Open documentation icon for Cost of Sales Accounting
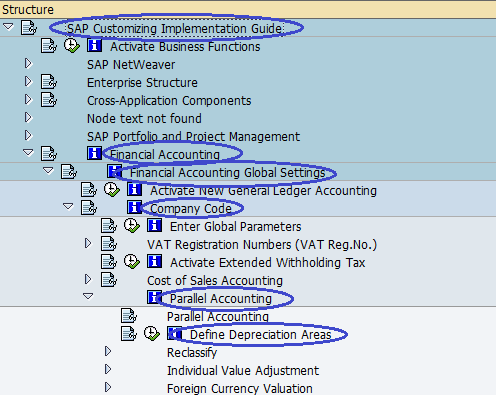Viewport: 496px width, 395px height. tap(109, 279)
